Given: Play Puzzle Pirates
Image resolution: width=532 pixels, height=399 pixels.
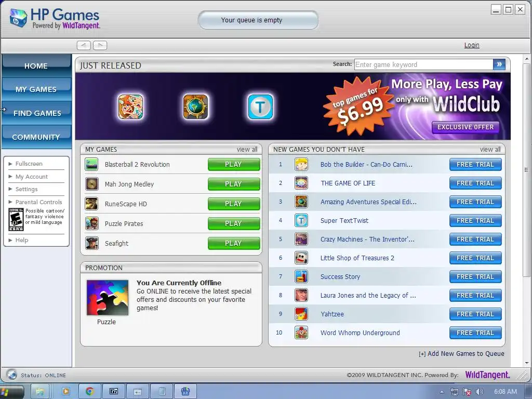Looking at the screenshot, I should pos(234,223).
